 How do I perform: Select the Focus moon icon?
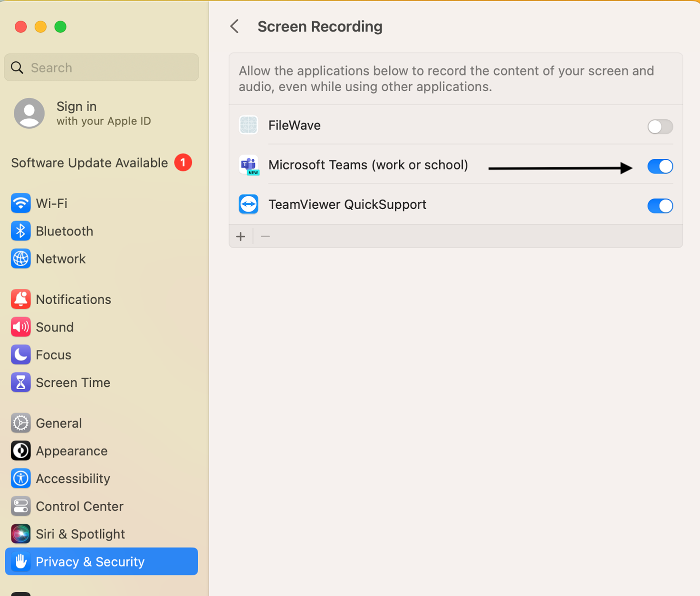tap(20, 355)
